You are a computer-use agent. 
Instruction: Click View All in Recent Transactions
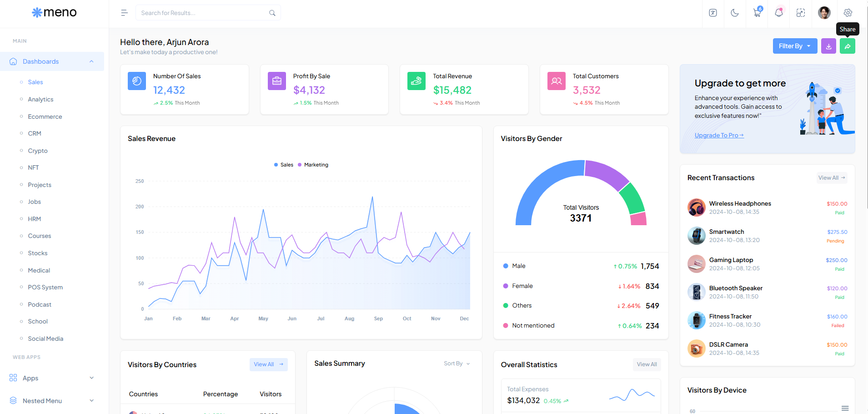tap(832, 178)
